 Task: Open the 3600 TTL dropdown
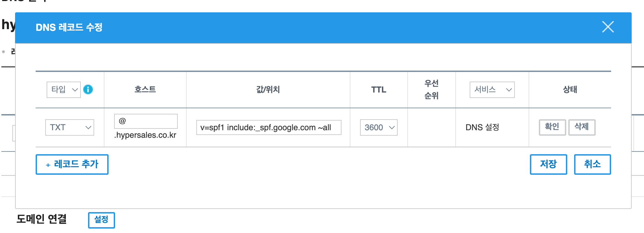pos(379,127)
